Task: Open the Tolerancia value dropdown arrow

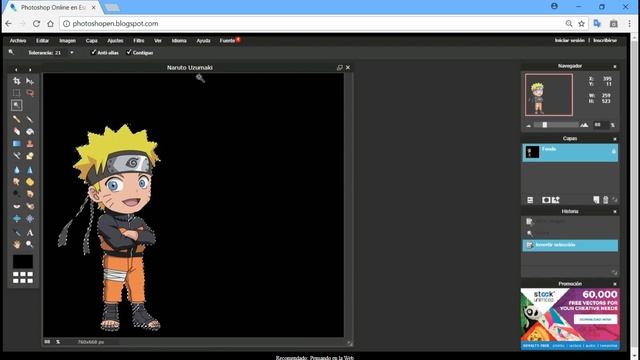Action: coord(72,53)
